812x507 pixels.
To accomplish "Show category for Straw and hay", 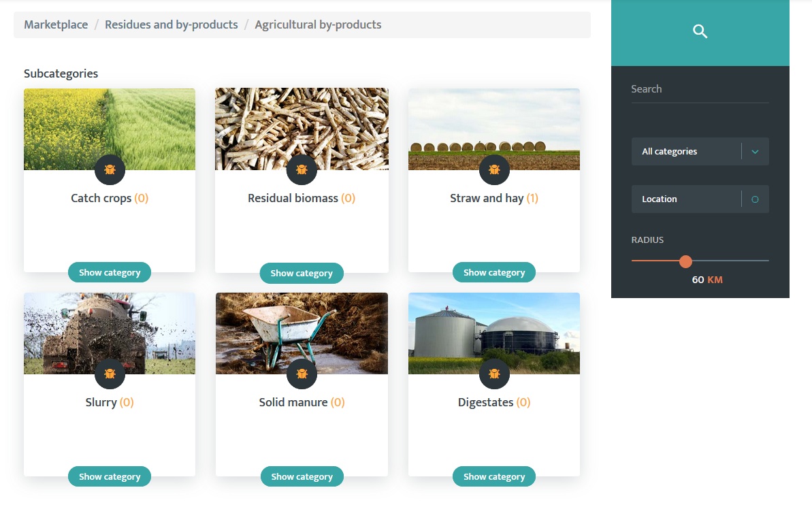I will click(x=494, y=272).
